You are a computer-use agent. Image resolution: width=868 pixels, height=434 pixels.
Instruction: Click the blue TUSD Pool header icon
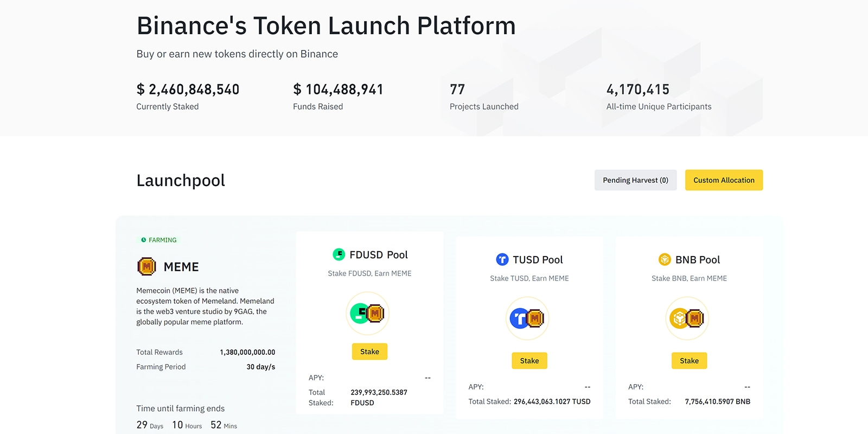502,259
